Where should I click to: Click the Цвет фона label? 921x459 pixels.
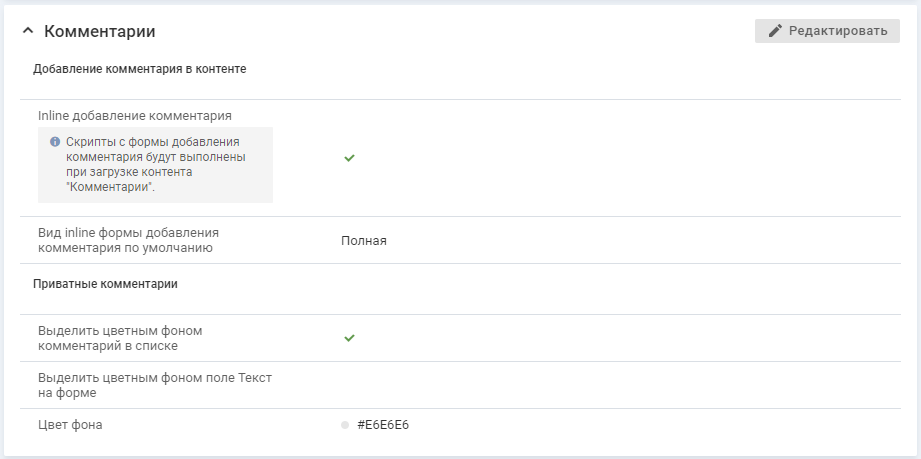point(70,425)
